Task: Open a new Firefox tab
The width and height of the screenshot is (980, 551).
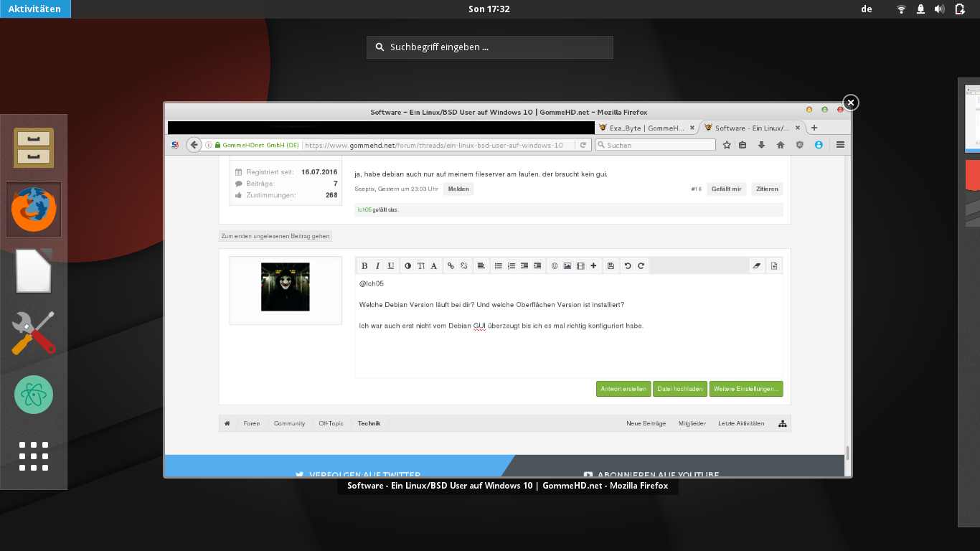Action: coord(814,128)
